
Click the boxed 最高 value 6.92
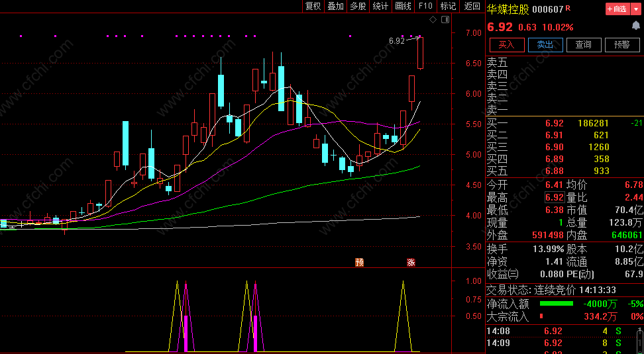click(x=555, y=197)
